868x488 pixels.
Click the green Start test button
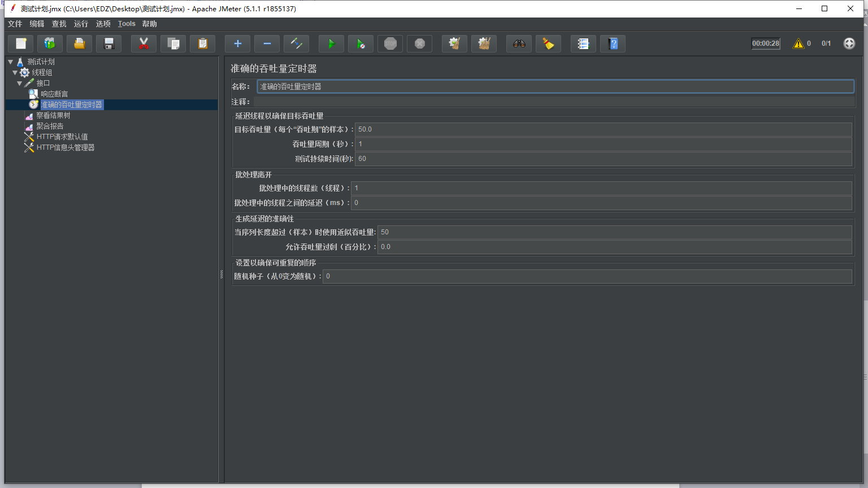pyautogui.click(x=331, y=43)
